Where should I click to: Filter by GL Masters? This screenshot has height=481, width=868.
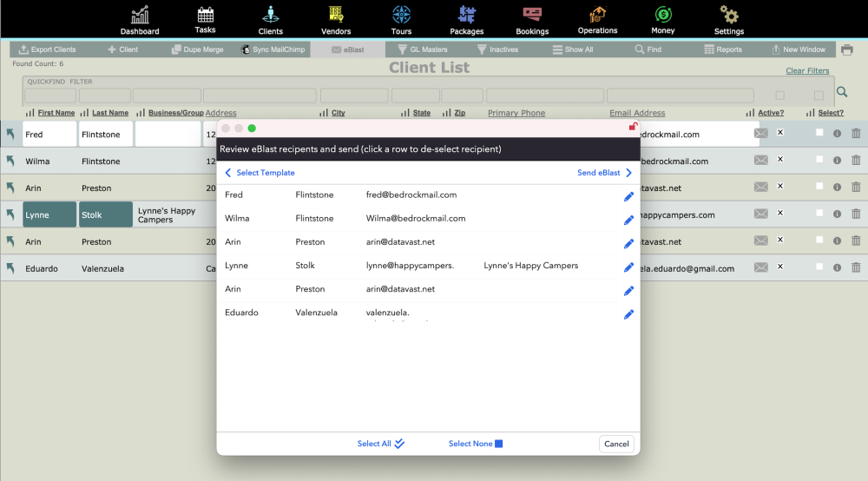[423, 49]
